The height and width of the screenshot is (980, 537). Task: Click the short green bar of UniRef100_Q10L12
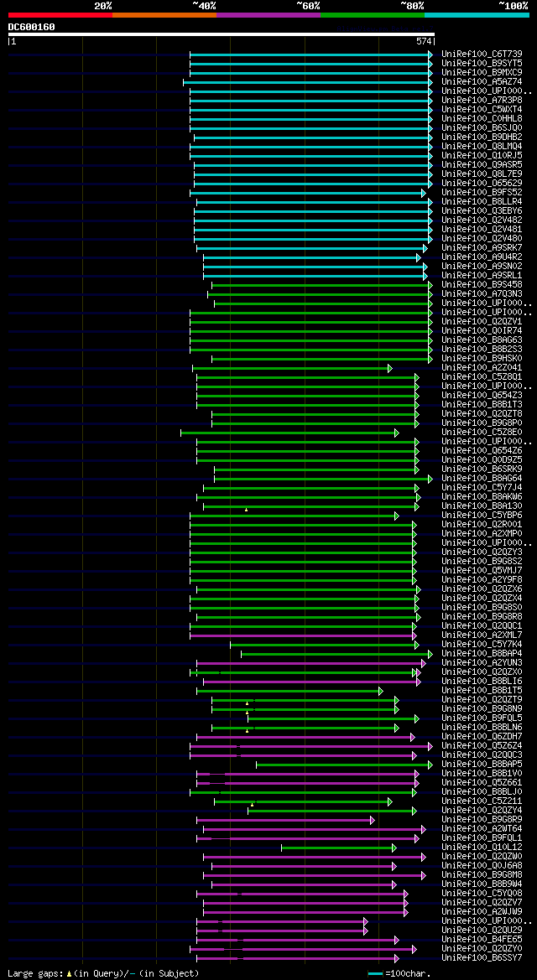[338, 848]
